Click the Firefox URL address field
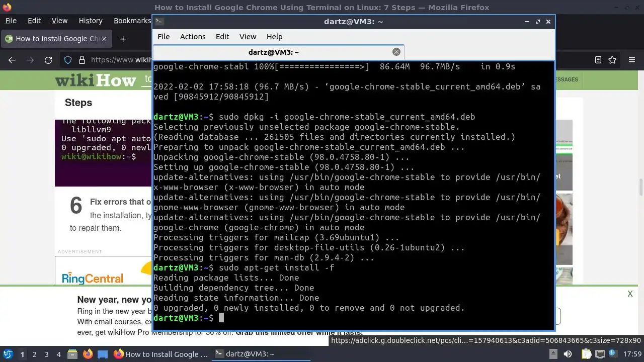The width and height of the screenshot is (644, 362). pyautogui.click(x=121, y=60)
